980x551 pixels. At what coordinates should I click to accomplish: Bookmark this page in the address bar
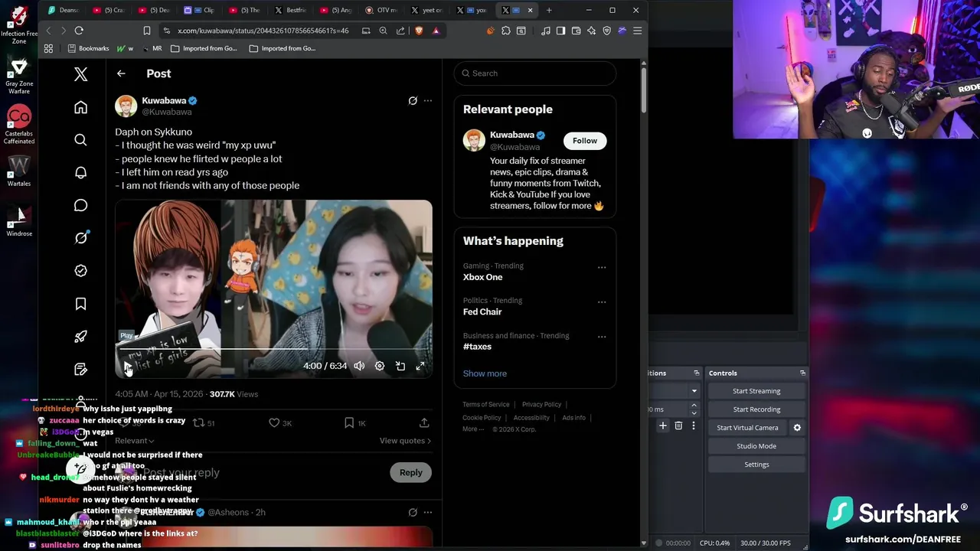pos(147,31)
